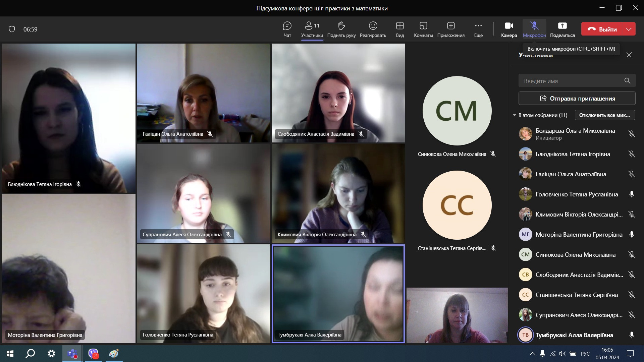Click the Отправка приглашения button
Viewport: 644px width, 362px height.
577,99
